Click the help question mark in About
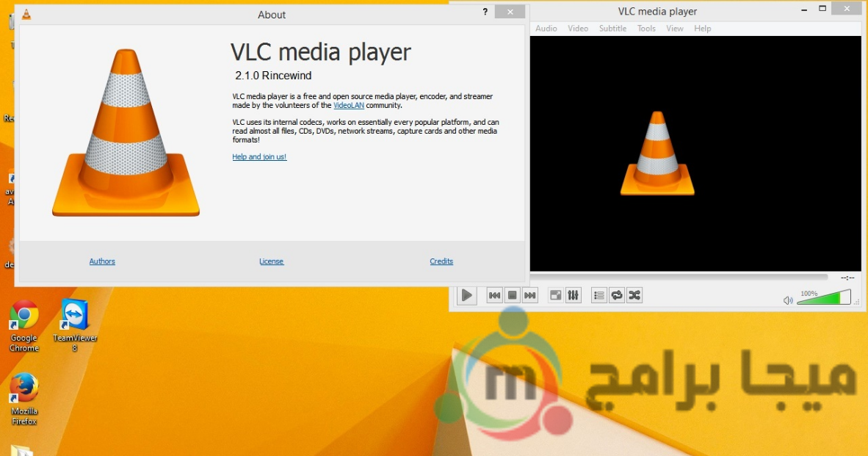 click(485, 12)
